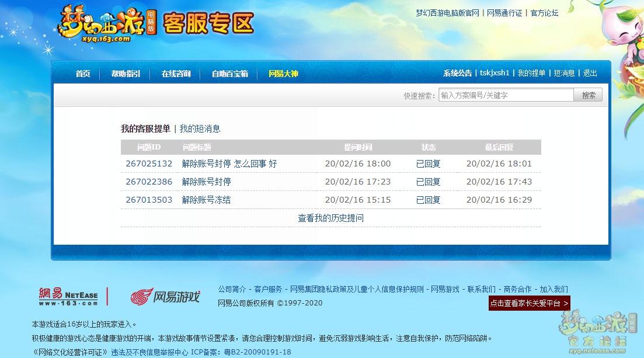Click the 状态 column header
The height and width of the screenshot is (358, 644).
(x=429, y=147)
